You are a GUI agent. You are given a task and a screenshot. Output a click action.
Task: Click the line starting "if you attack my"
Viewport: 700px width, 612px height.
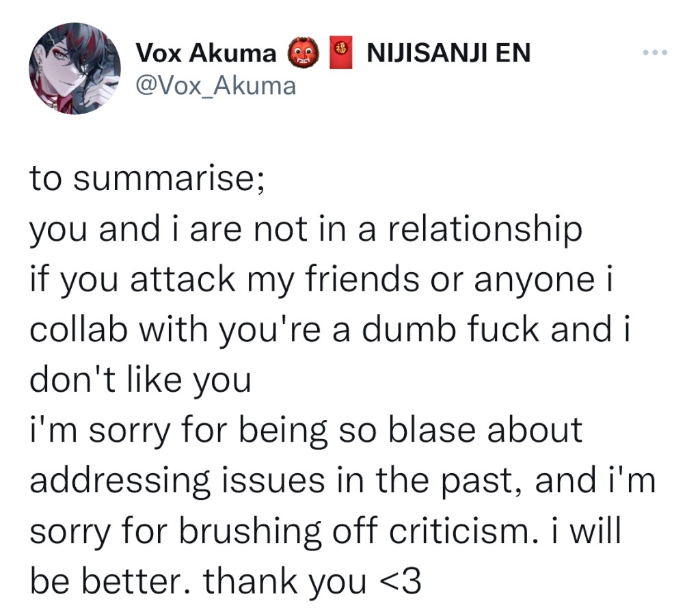pos(322,280)
